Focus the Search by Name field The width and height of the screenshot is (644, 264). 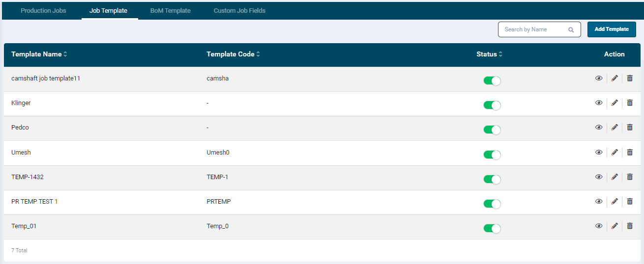pyautogui.click(x=533, y=29)
